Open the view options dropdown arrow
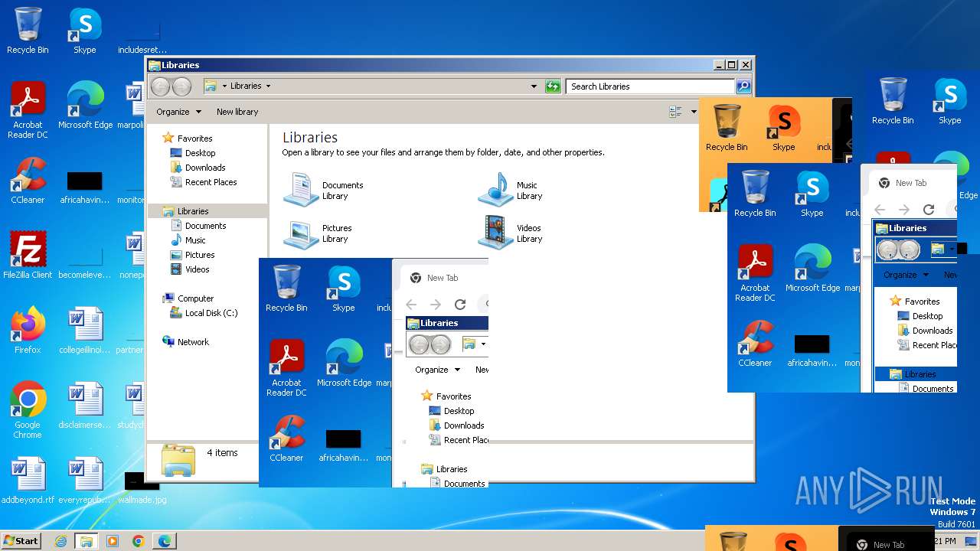 (x=694, y=112)
